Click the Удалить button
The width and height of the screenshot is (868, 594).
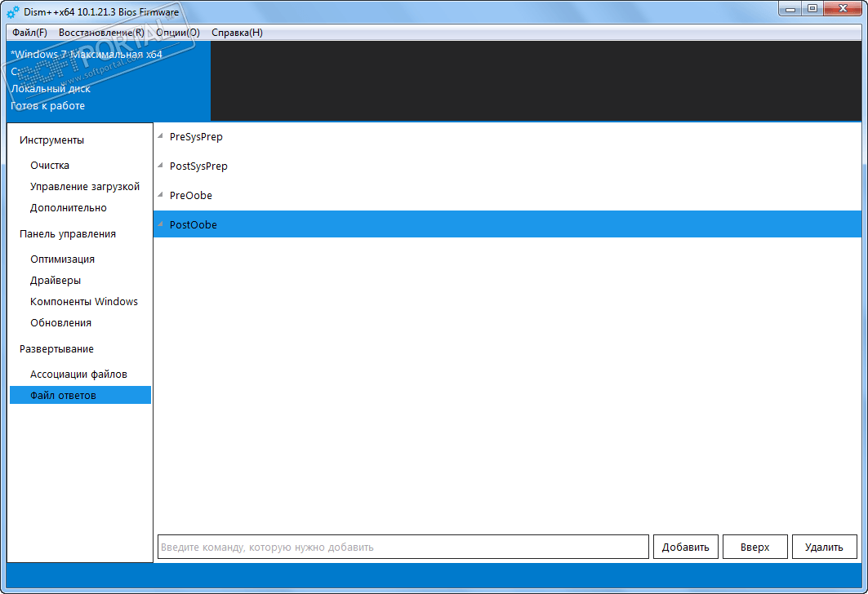click(824, 547)
